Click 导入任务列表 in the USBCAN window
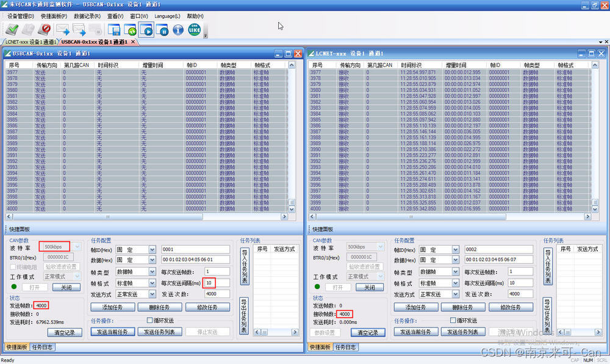610x364 pixels. pyautogui.click(x=244, y=266)
